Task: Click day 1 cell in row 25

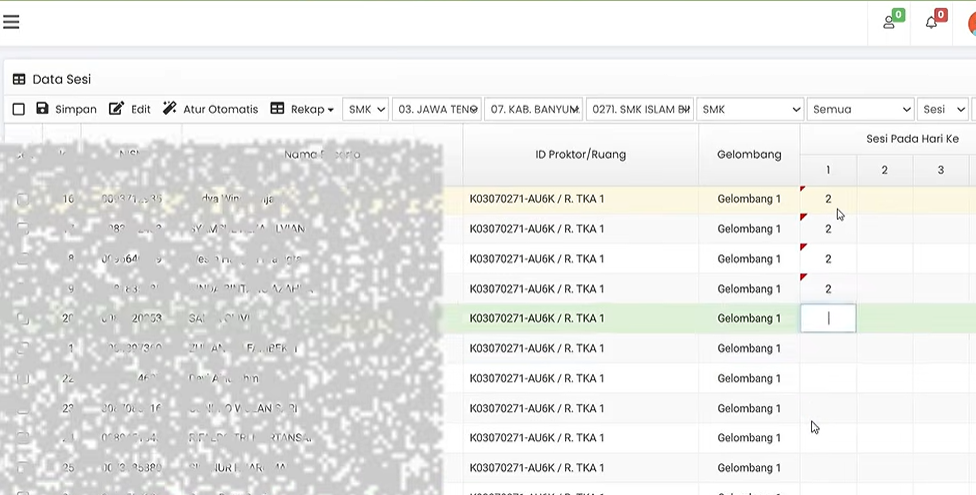Action: [x=828, y=468]
